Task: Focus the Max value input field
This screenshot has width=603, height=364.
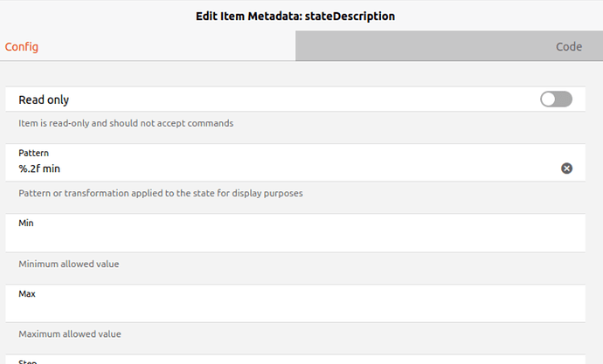Action: point(297,310)
